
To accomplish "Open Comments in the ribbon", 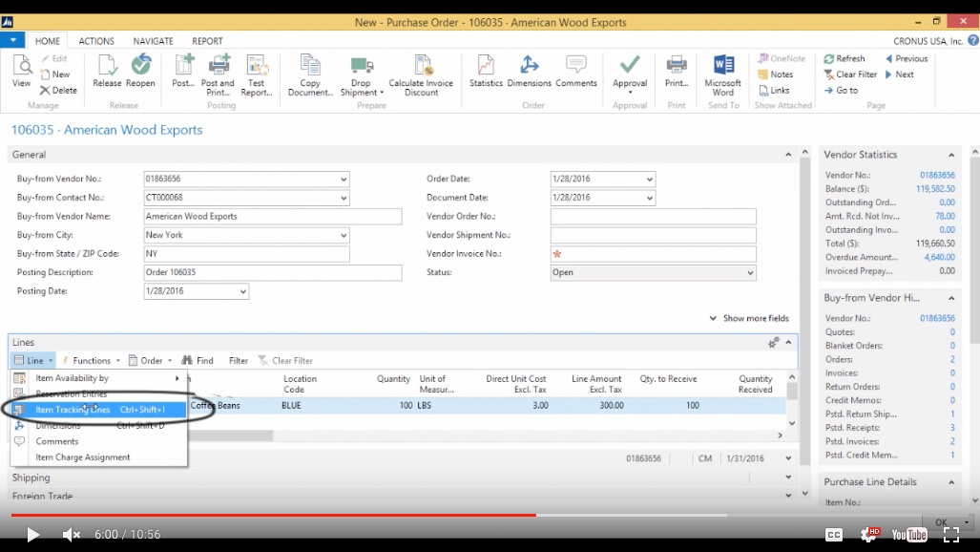I will coord(575,72).
